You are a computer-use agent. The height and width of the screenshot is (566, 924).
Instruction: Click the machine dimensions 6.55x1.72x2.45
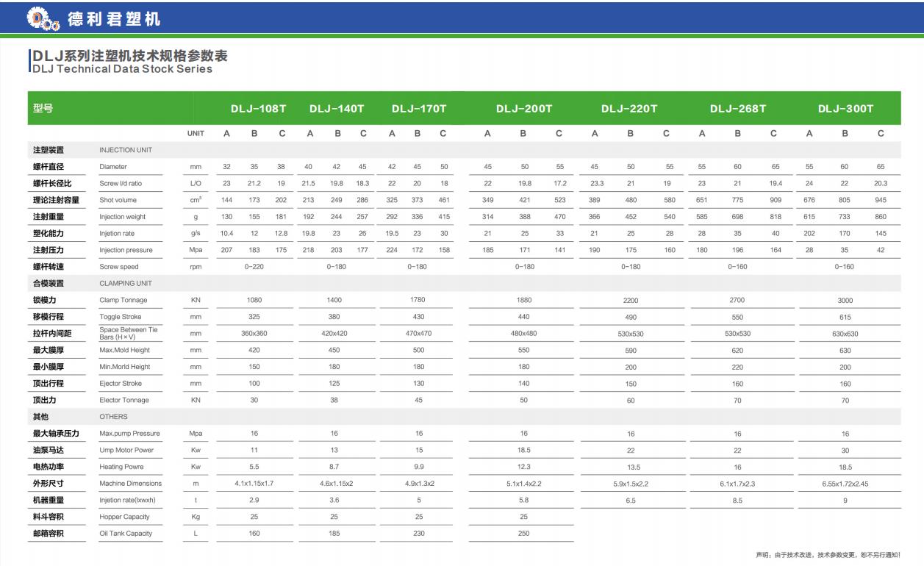click(845, 484)
